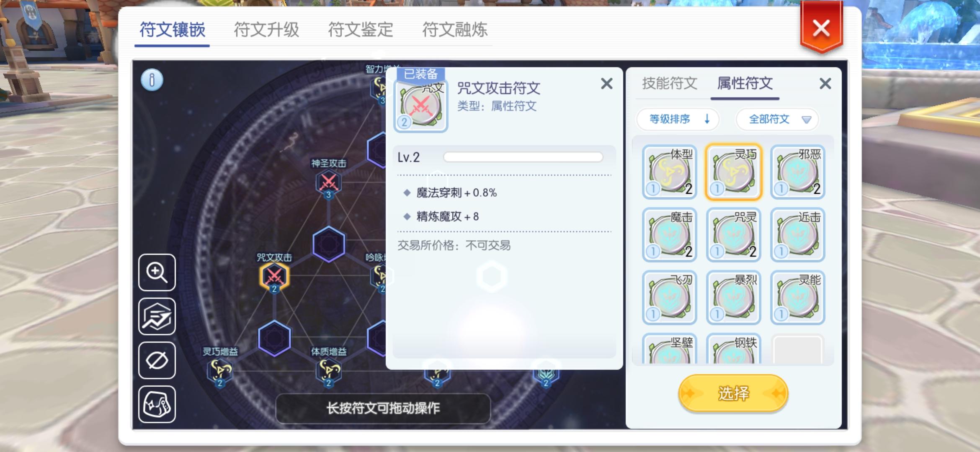The width and height of the screenshot is (980, 452).
Task: Click the Lv.2 experience progress bar
Action: click(523, 157)
